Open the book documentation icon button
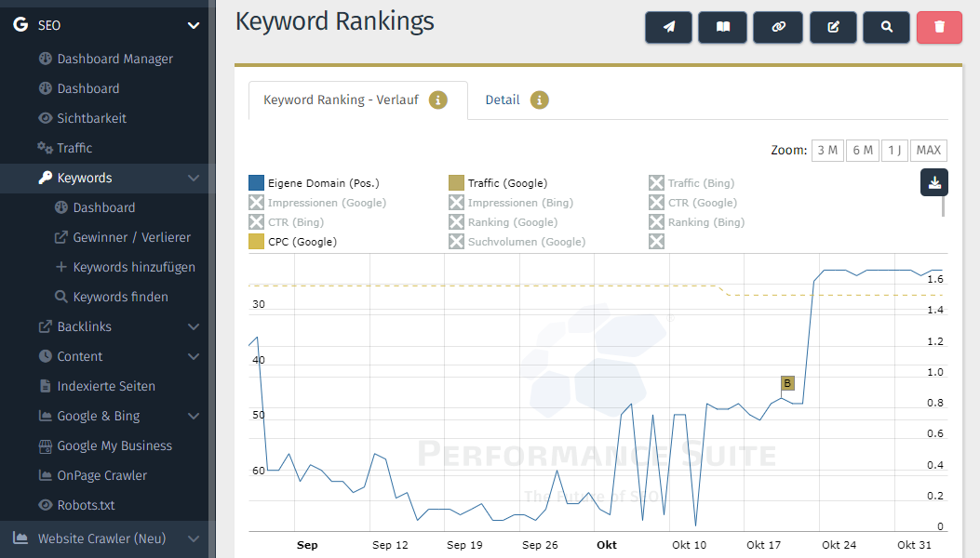980x558 pixels. (x=722, y=27)
